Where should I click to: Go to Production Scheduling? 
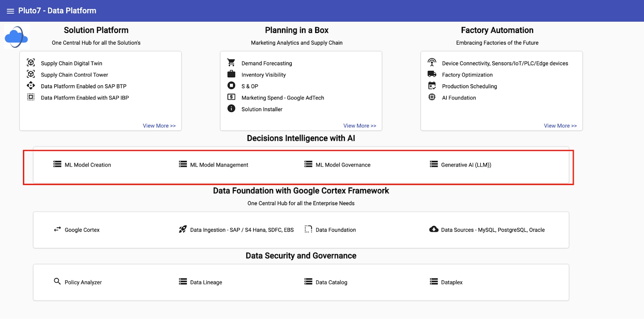coord(469,86)
